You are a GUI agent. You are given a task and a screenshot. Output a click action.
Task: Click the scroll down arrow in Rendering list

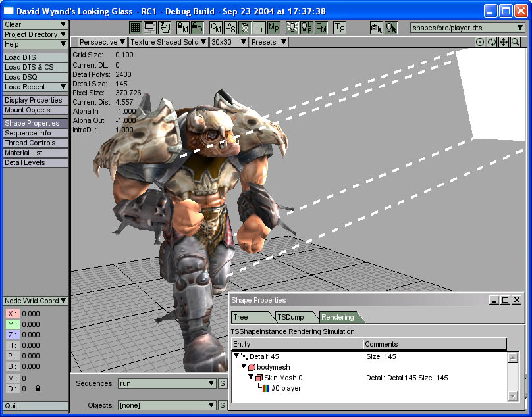click(512, 395)
